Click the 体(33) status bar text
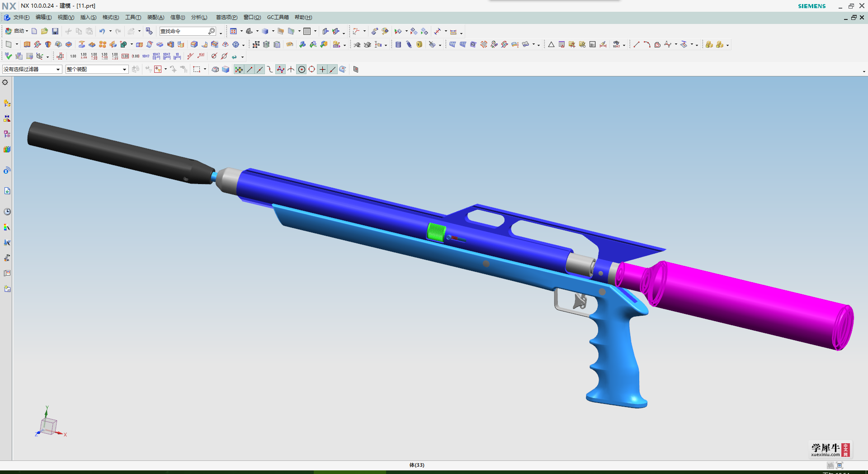 click(417, 465)
